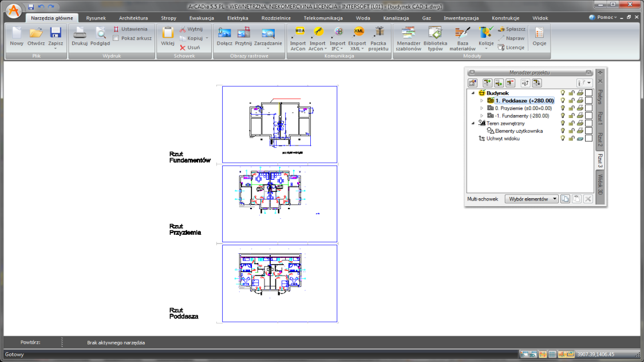Toggle the grid icon in status bar
This screenshot has height=362, width=644.
pyautogui.click(x=552, y=354)
